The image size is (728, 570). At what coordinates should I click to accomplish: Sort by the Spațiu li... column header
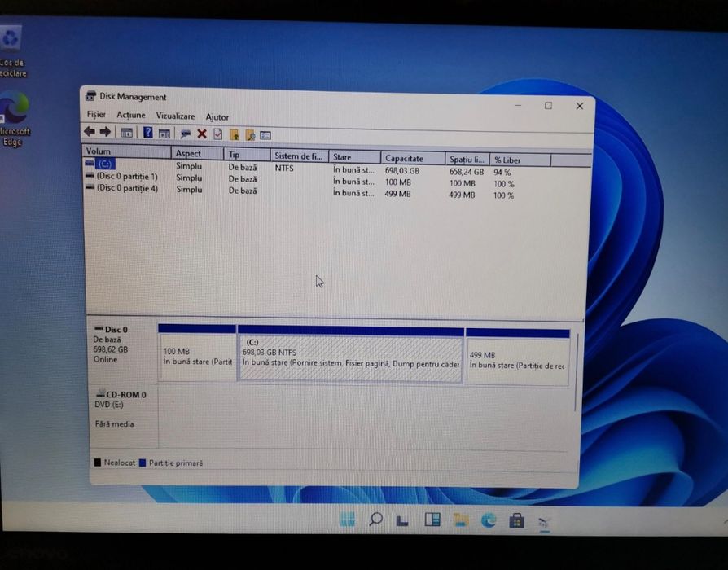(x=467, y=160)
